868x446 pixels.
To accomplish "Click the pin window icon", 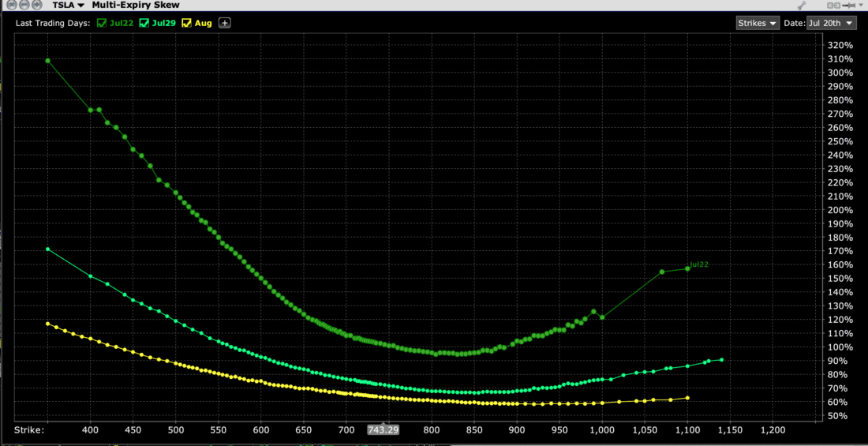I will [x=848, y=6].
